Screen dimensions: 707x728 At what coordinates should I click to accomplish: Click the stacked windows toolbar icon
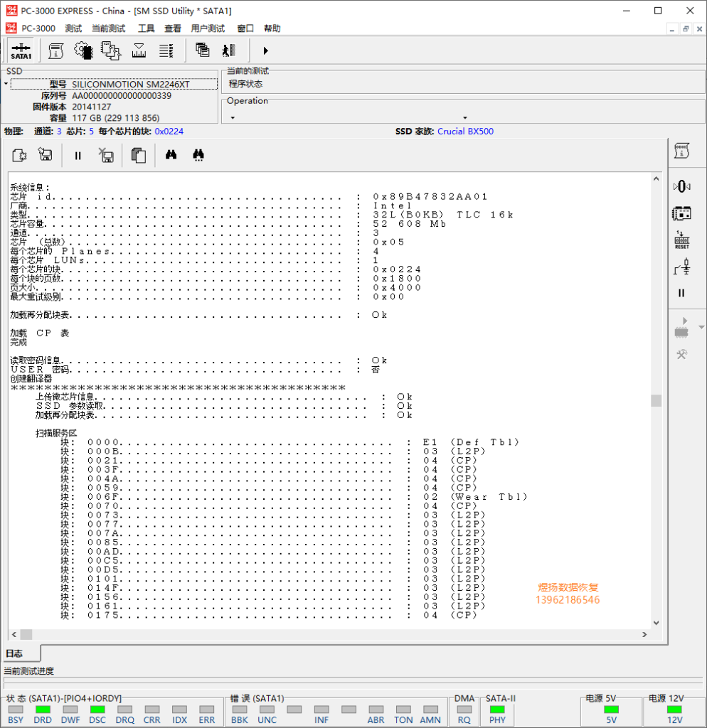(203, 50)
